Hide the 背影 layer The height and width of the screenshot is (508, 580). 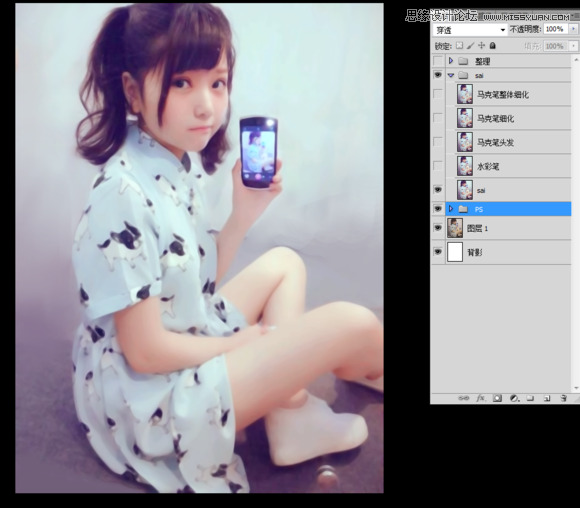tap(438, 252)
